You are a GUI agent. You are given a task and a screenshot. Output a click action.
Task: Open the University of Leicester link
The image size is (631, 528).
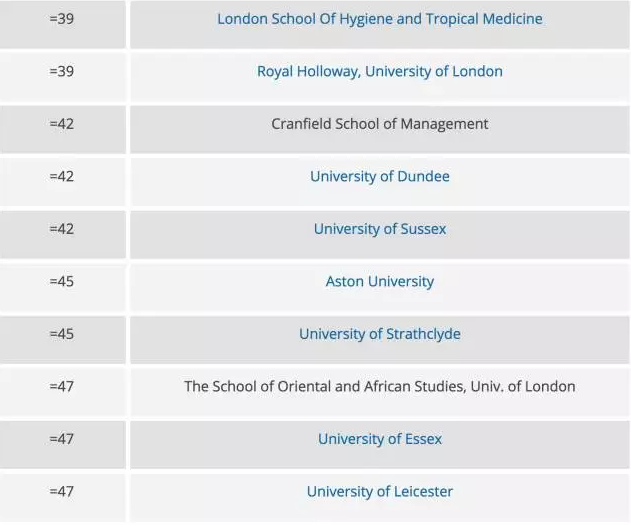tap(380, 491)
